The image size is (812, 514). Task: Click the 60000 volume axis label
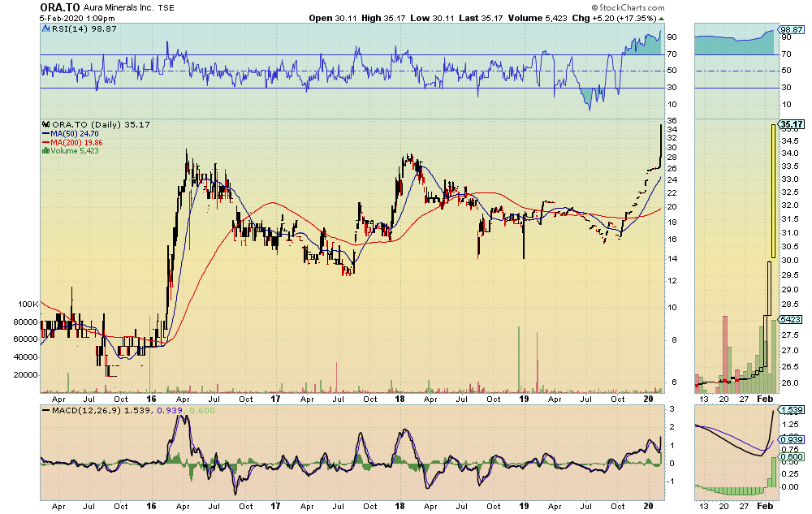click(25, 339)
